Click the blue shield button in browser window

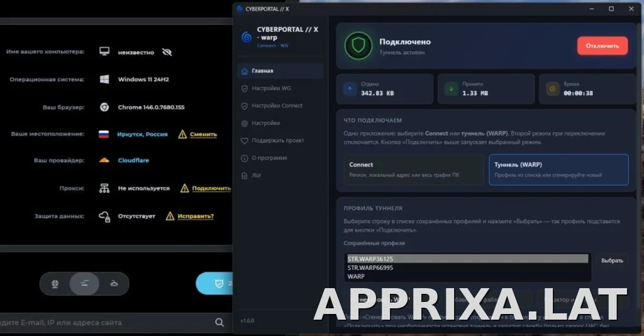(x=214, y=283)
